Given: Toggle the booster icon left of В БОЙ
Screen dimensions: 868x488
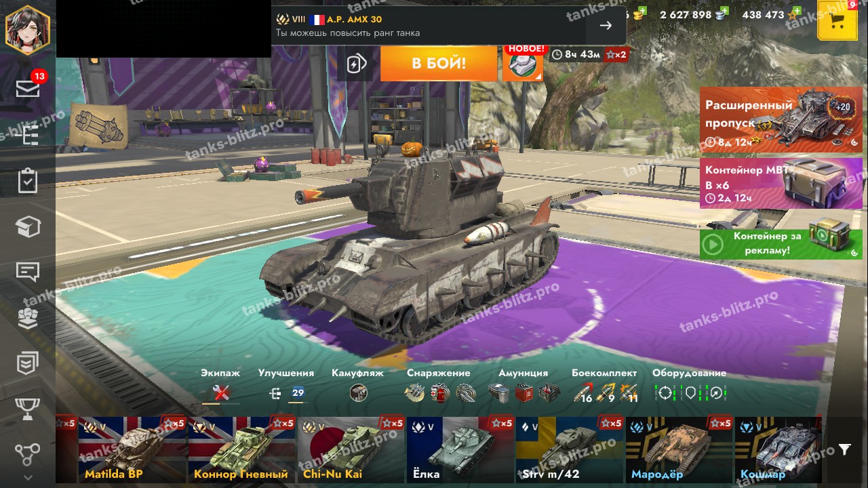Looking at the screenshot, I should pyautogui.click(x=357, y=64).
